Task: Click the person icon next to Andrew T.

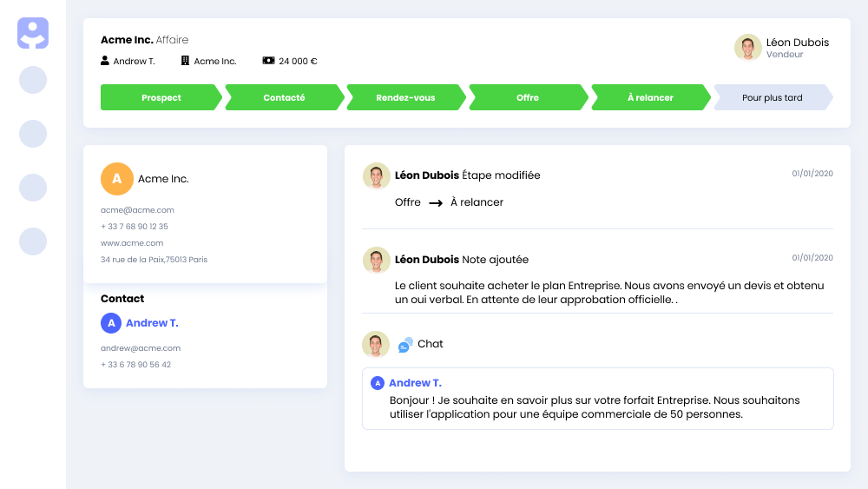Action: click(105, 61)
